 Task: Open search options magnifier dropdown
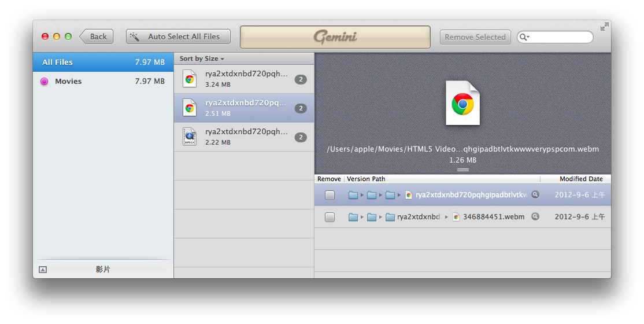coord(524,37)
